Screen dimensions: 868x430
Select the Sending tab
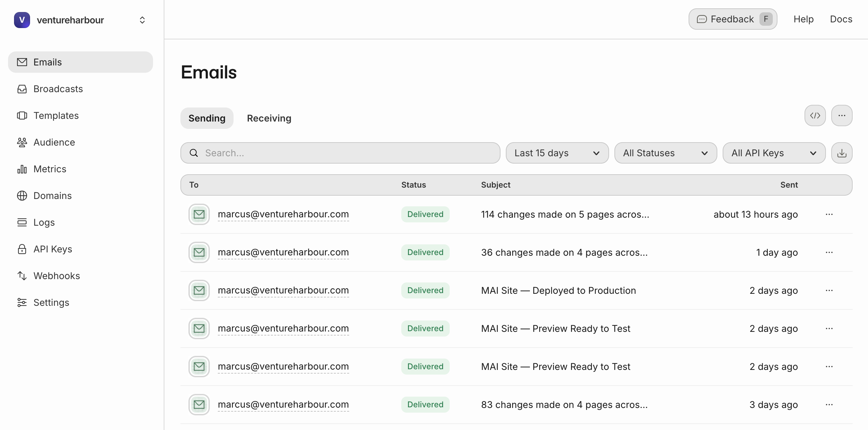[206, 118]
